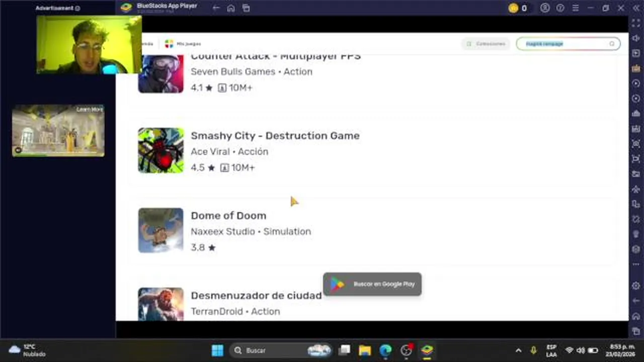Image resolution: width=644 pixels, height=362 pixels.
Task: Click Seven Bulls Games • Action text
Action: (x=252, y=71)
